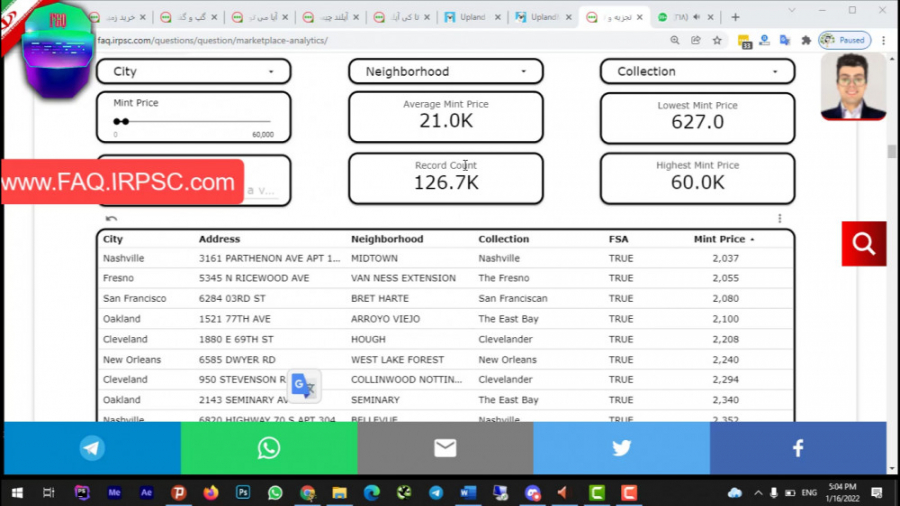Open the Extensions puzzle piece menu

tap(806, 40)
